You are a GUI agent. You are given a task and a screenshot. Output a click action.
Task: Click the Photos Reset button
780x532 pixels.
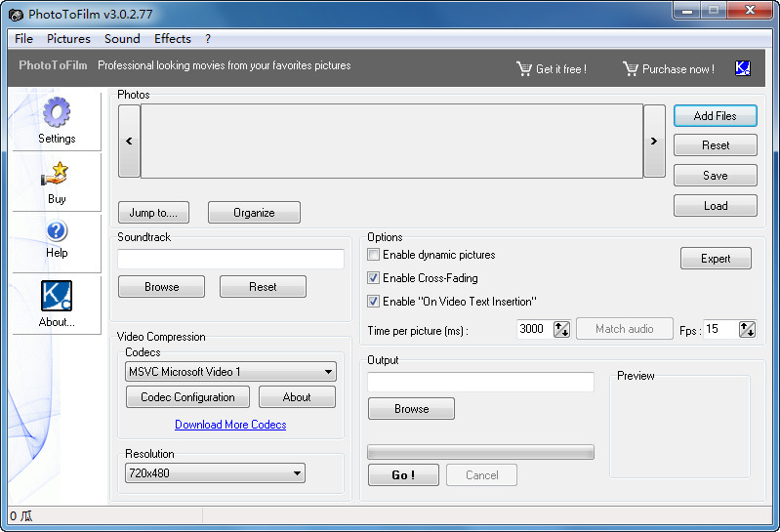point(716,145)
